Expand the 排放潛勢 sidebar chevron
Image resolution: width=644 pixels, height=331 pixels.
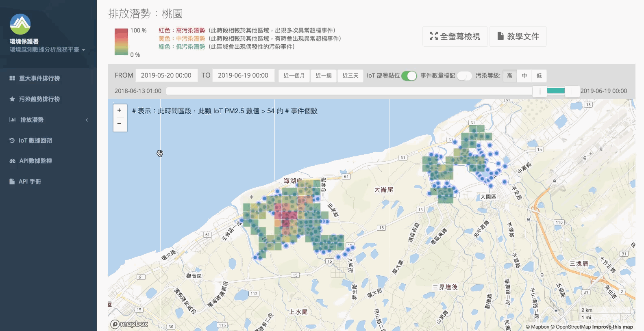(x=87, y=120)
